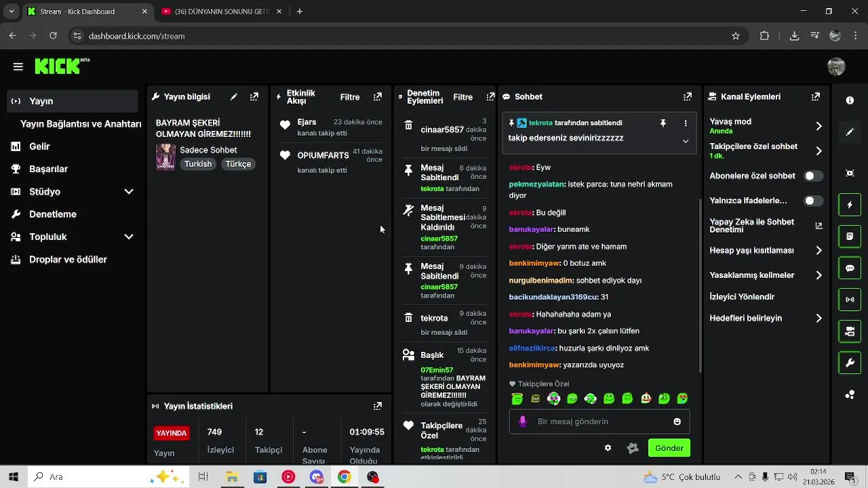Screen dimensions: 868x488
Task: Click the gray star icon next to Gönder
Action: coord(633,448)
